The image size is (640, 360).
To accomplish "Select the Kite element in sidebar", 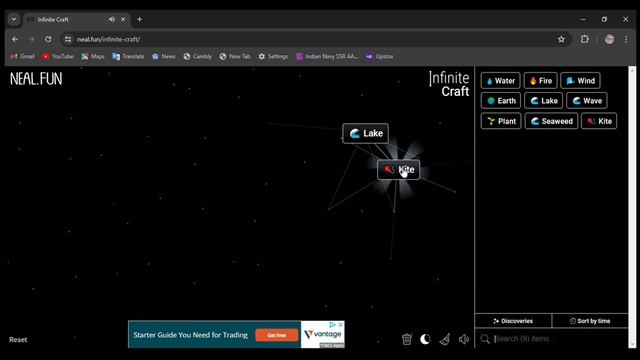I will [599, 121].
